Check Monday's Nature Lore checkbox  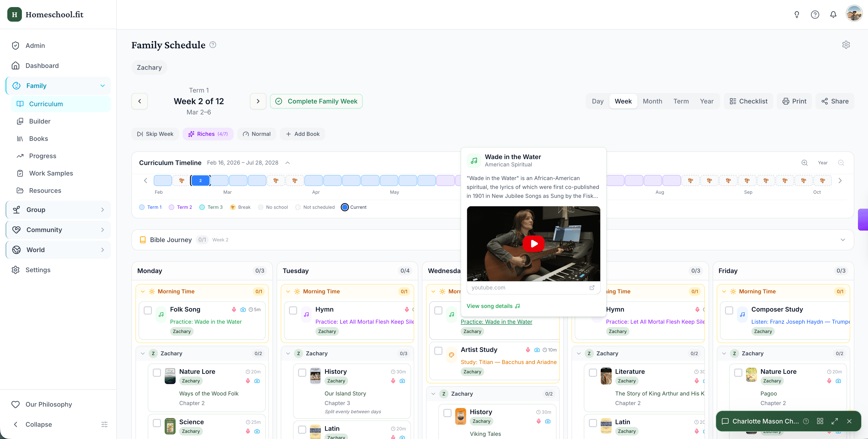coord(157,372)
